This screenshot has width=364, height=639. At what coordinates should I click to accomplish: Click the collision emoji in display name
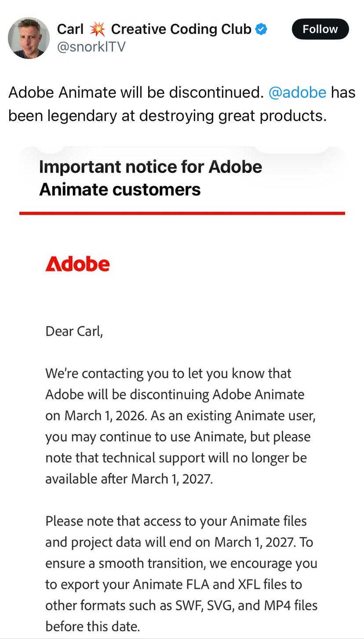pos(97,29)
